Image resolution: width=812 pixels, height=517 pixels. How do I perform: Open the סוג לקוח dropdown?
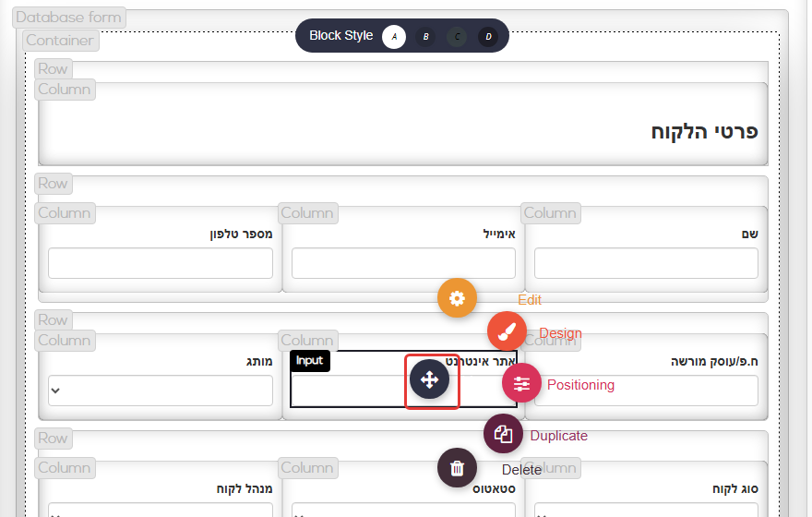tap(646, 510)
